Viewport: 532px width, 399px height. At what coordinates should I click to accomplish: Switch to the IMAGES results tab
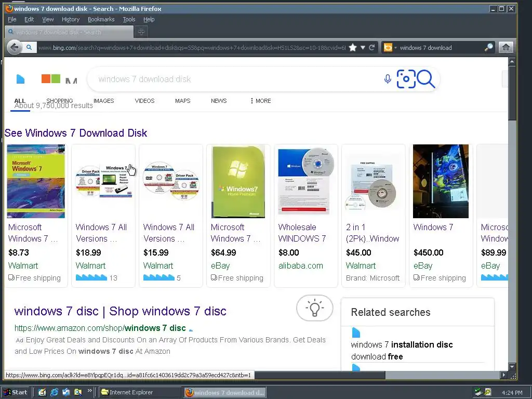tap(103, 101)
